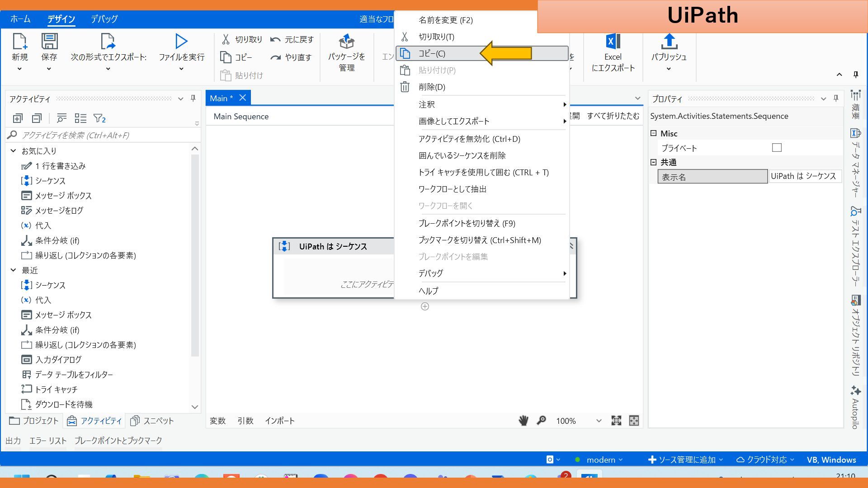Collapse the Misc property section
Viewport: 868px width, 488px height.
pos(653,133)
